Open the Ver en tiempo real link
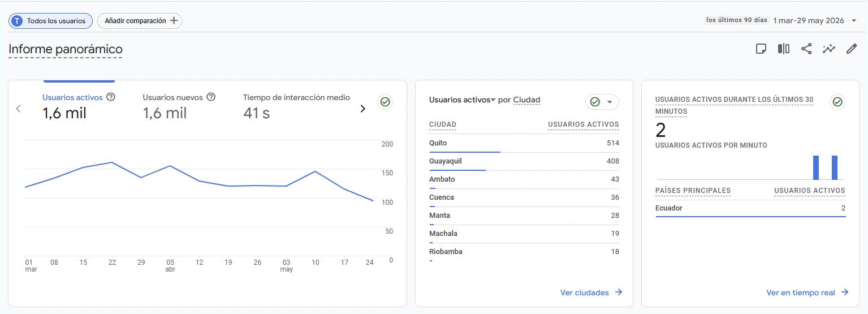This screenshot has height=314, width=868. coord(807,293)
